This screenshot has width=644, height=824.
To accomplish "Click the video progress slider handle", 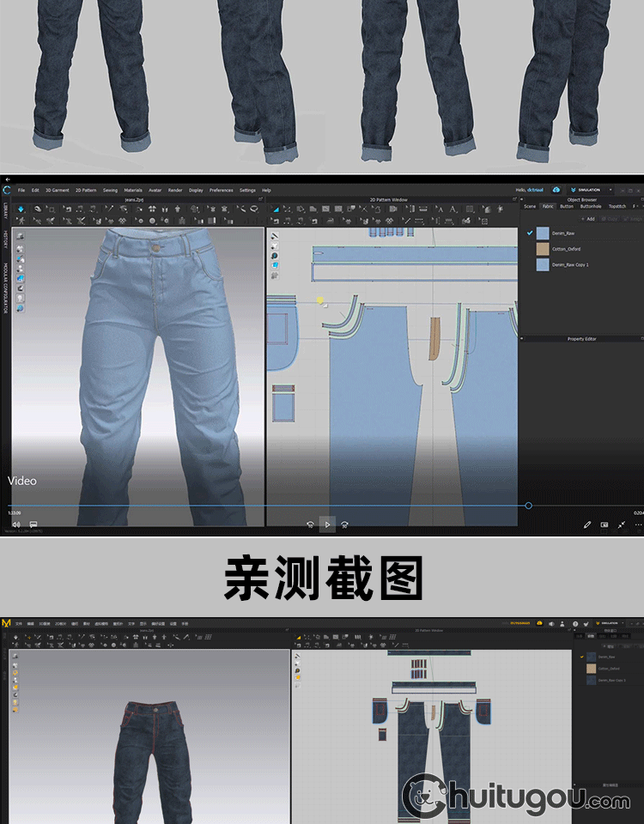I will [528, 506].
